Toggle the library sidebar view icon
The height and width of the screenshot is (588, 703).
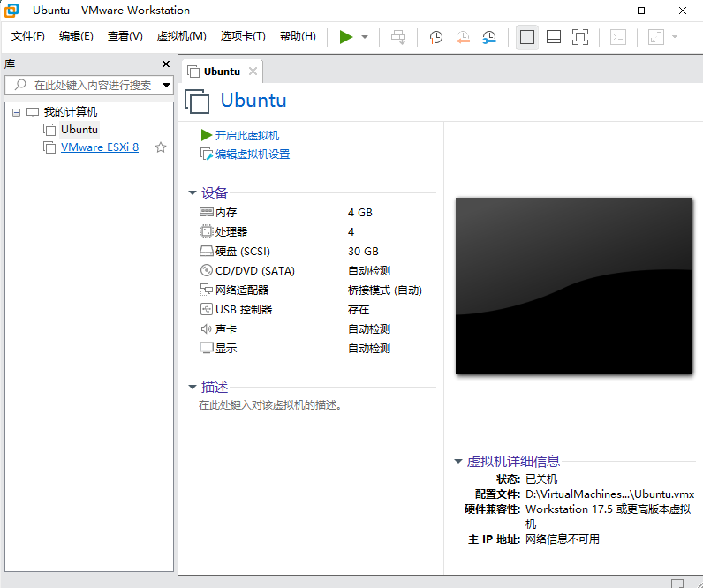526,37
